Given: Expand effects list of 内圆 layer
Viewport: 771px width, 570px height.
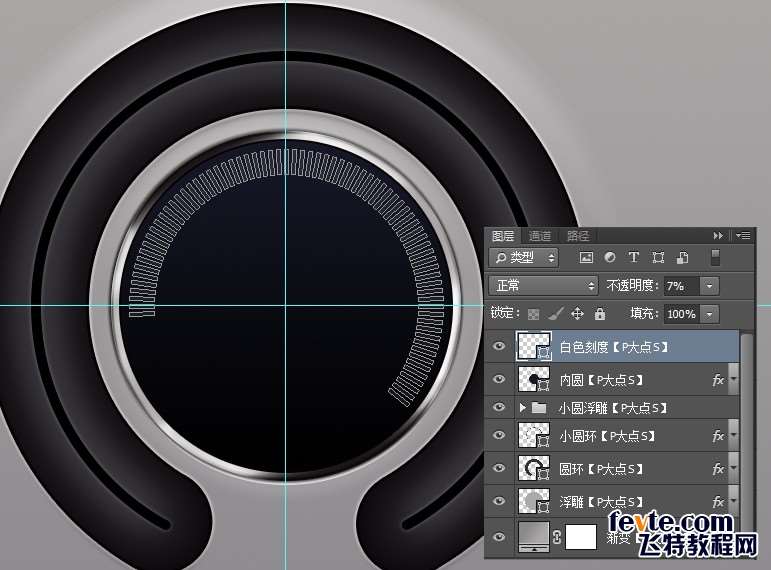Looking at the screenshot, I should click(733, 380).
